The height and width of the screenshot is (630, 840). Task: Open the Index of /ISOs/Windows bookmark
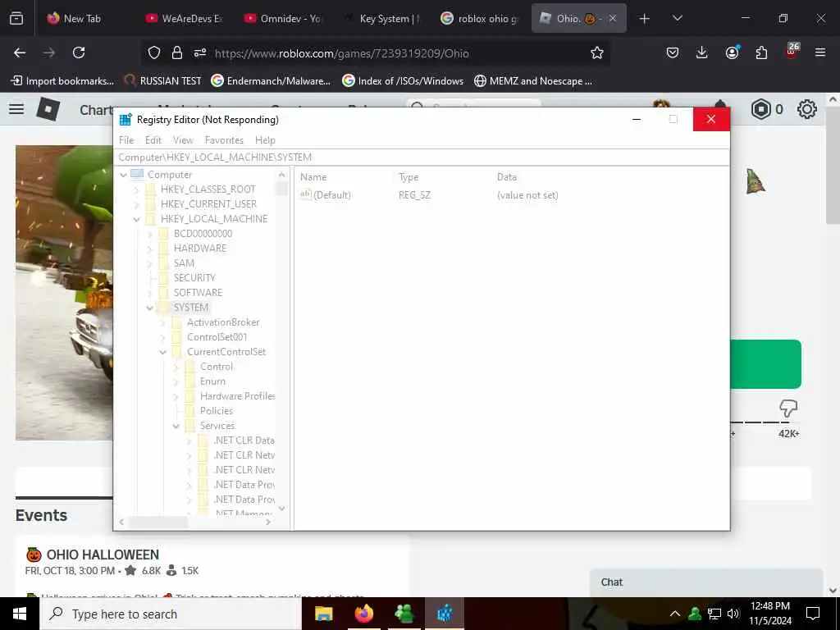[x=403, y=81]
